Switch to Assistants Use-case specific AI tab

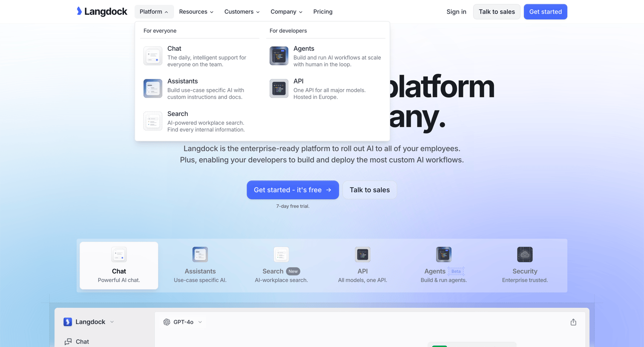tap(200, 266)
